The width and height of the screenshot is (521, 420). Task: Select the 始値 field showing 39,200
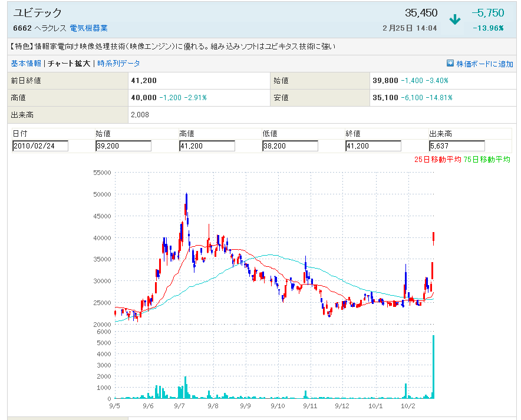click(x=123, y=146)
